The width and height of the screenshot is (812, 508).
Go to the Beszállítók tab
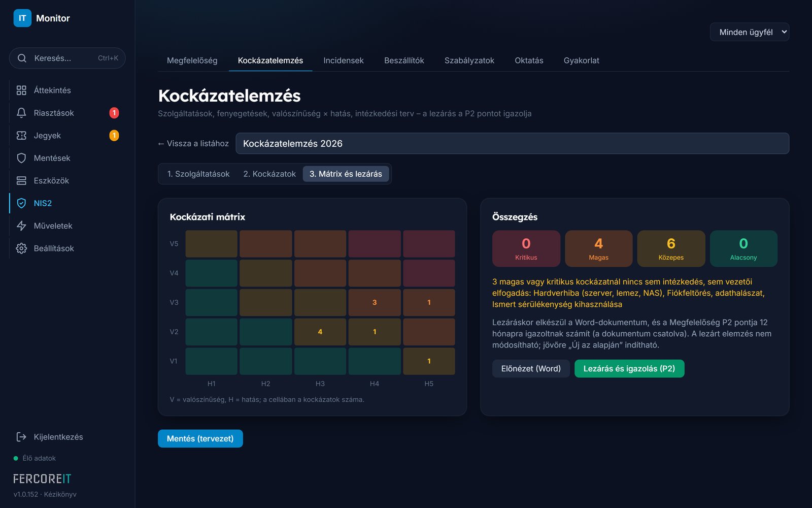[x=404, y=60]
